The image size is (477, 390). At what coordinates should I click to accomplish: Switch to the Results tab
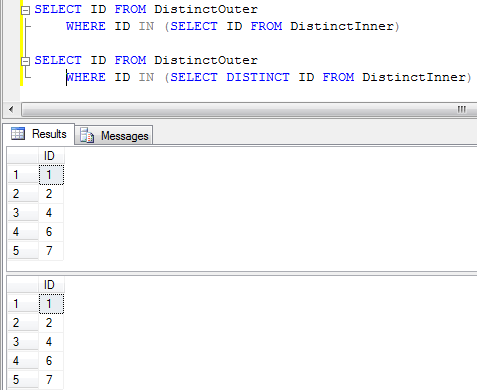coord(38,134)
